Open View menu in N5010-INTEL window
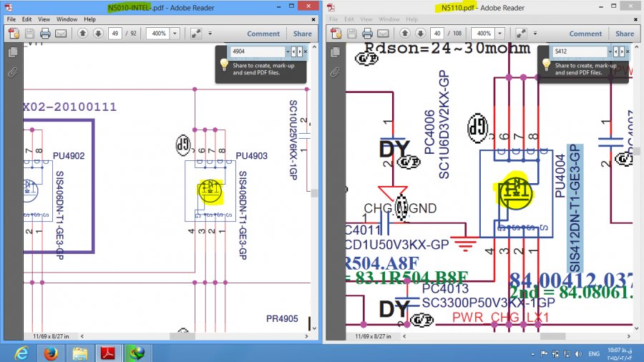Viewport: 644px width, 362px height. (44, 19)
